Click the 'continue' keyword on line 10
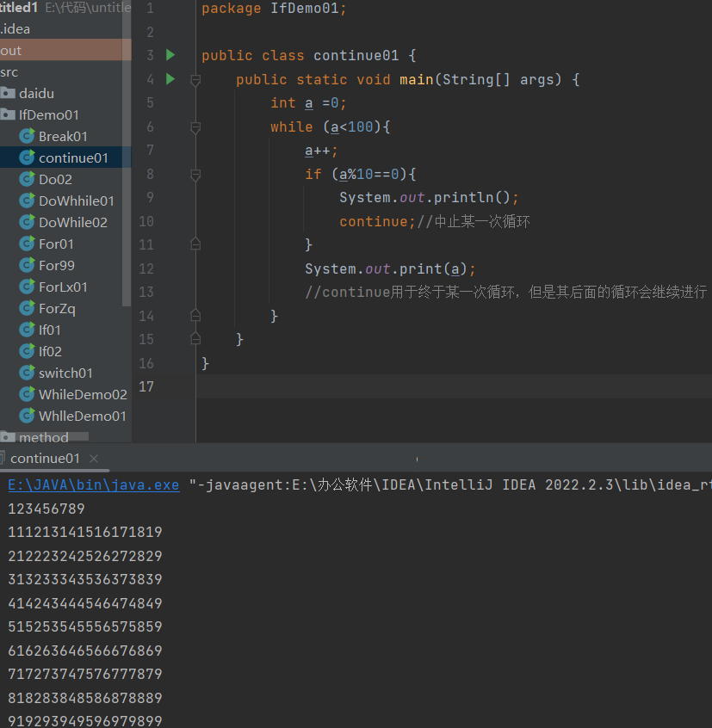 click(374, 221)
